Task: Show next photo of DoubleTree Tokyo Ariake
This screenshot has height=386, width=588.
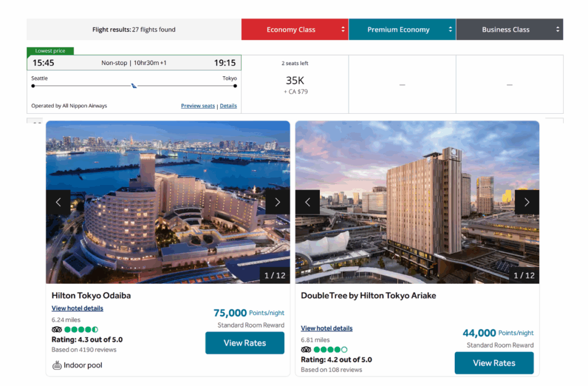Action: pos(527,202)
